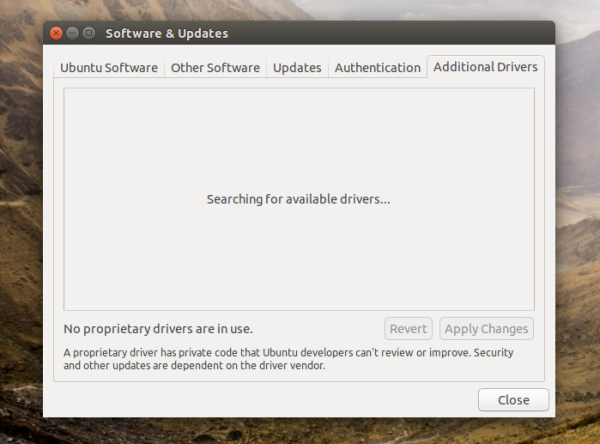Screen dimensions: 600x444
Task: Click the empty titlebar area right of the title
Action: point(400,34)
